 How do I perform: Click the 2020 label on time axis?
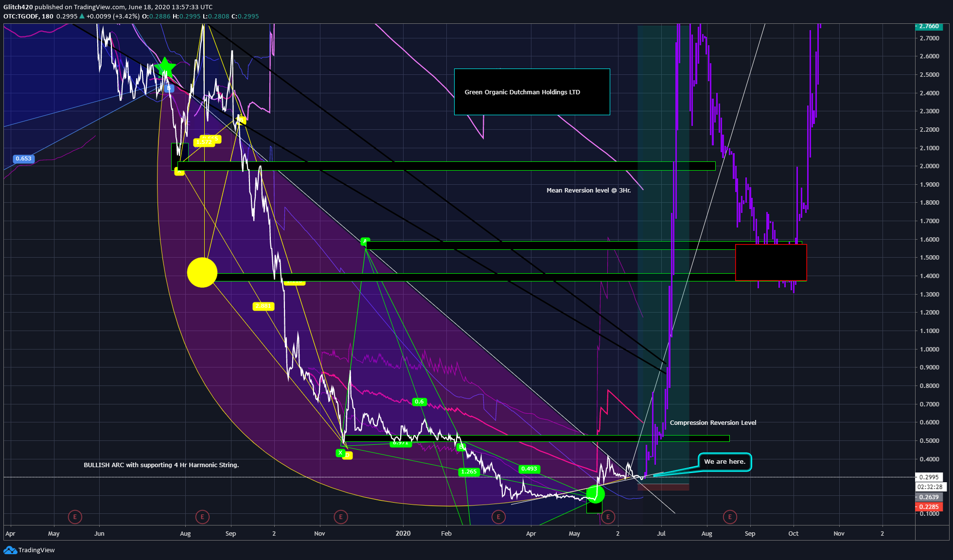[x=403, y=534]
